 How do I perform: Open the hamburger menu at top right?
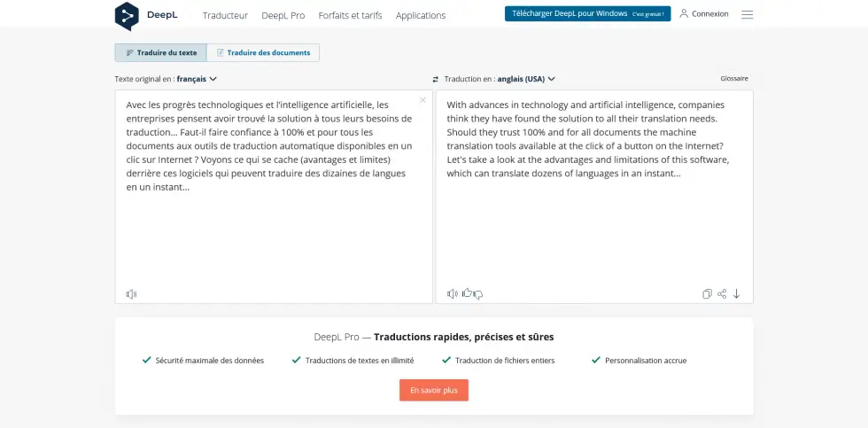click(x=748, y=15)
